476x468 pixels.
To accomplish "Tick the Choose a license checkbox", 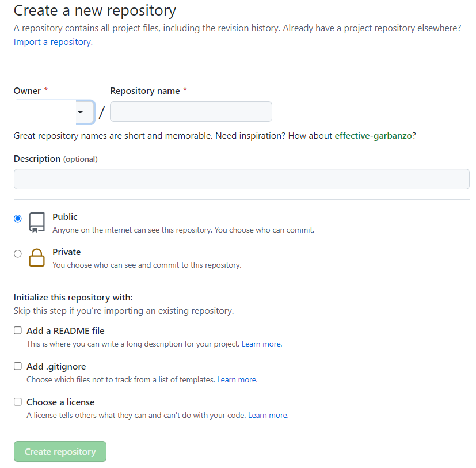I will click(18, 402).
